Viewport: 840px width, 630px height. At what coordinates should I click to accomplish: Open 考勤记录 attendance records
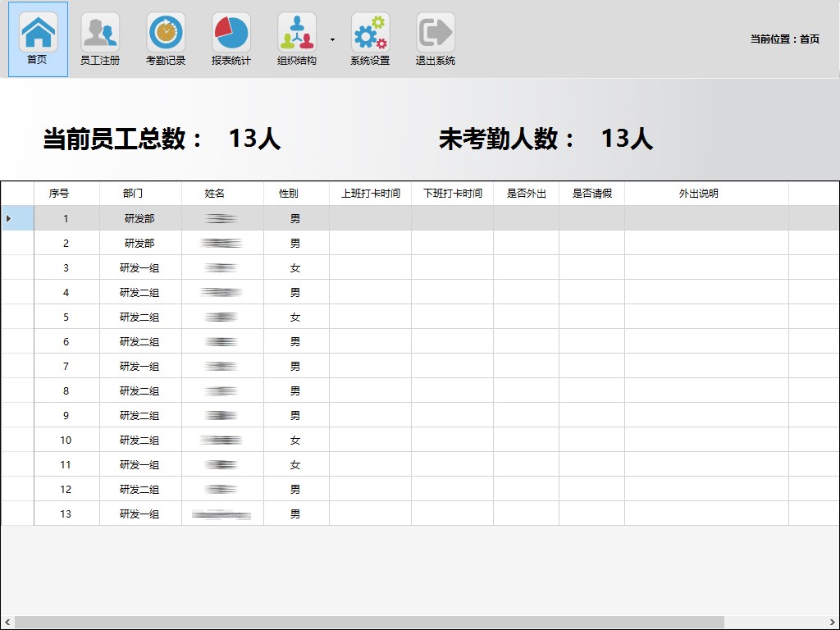point(166,39)
